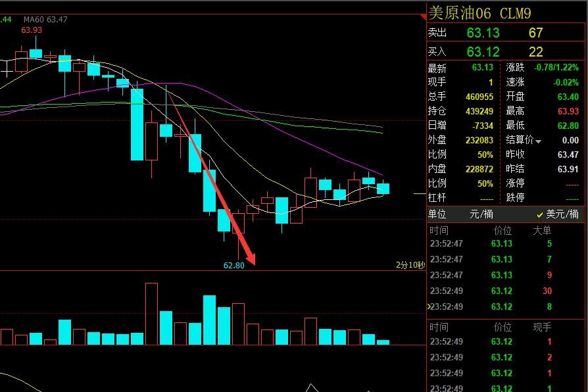Click the last cyan candlestick on the chart
The height and width of the screenshot is (392, 588).
(x=383, y=188)
